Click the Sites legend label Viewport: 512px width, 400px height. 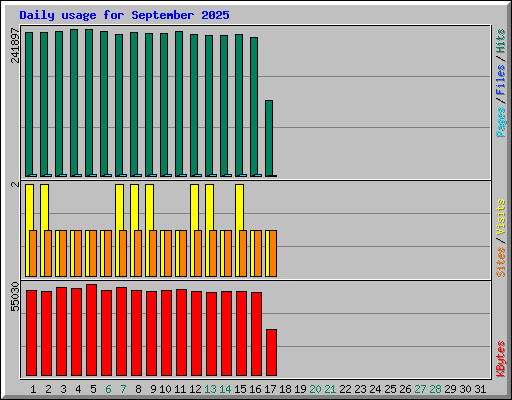pos(500,262)
